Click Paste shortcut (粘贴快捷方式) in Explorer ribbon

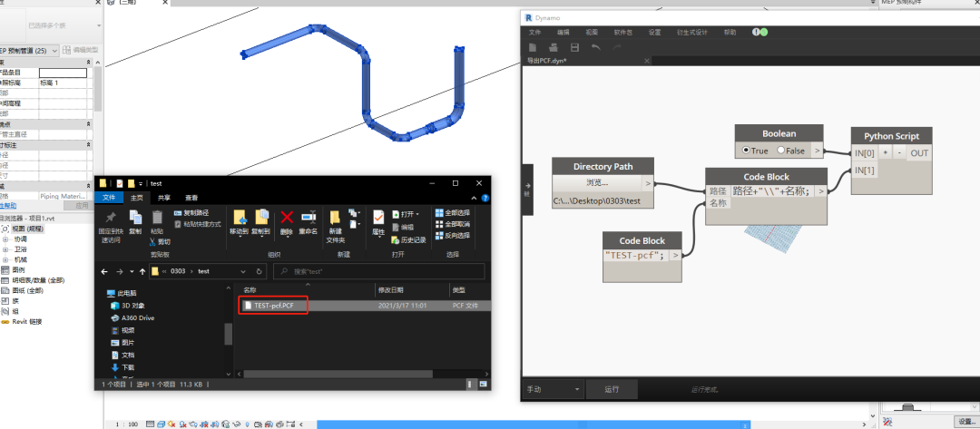pyautogui.click(x=198, y=223)
